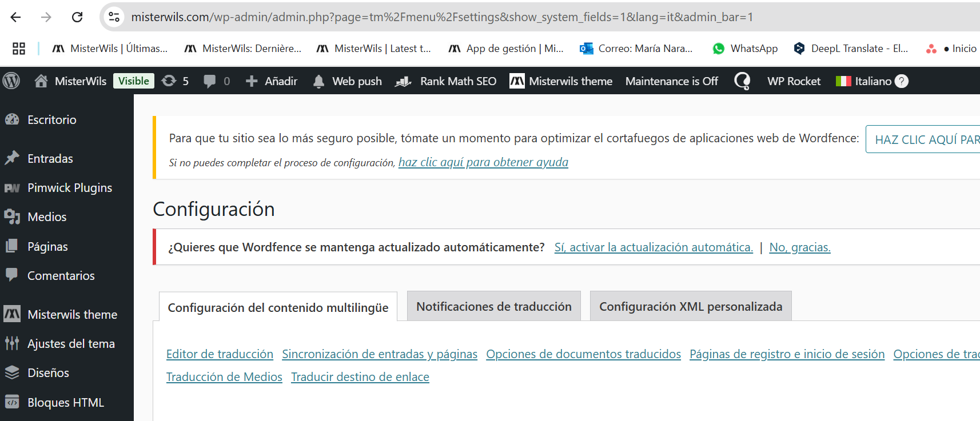Reload the page with refresh icon
This screenshot has width=980, height=421.
[x=77, y=17]
